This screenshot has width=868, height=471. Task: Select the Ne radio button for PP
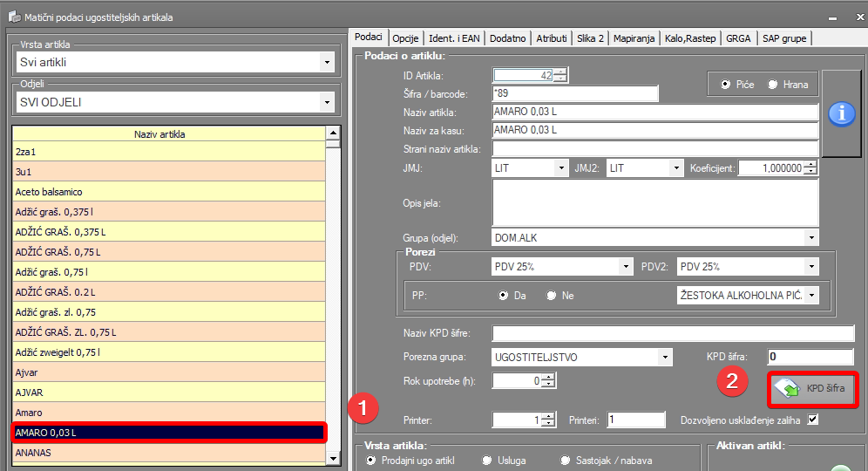click(x=551, y=296)
